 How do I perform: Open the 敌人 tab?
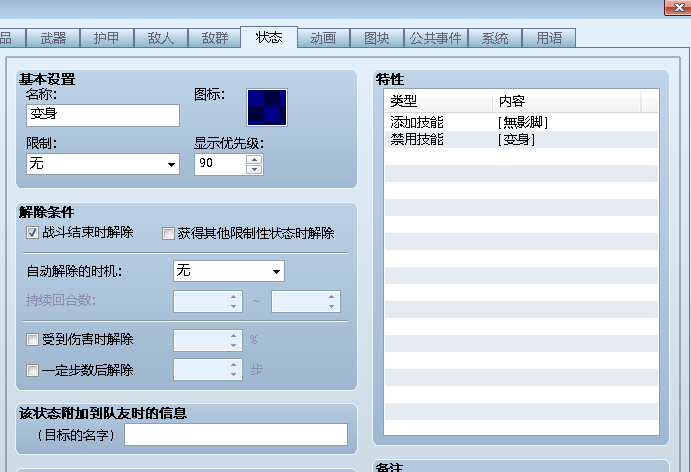click(161, 38)
